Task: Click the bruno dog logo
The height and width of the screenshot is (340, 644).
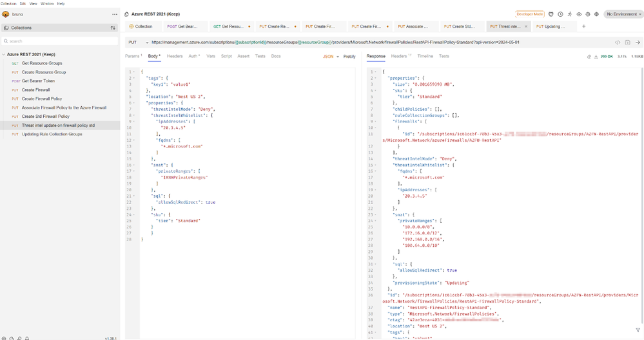Action: [x=6, y=14]
